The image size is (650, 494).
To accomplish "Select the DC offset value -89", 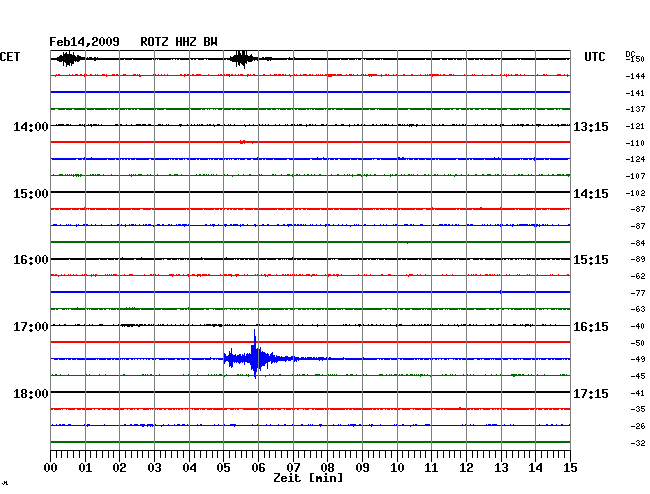I will coord(638,259).
